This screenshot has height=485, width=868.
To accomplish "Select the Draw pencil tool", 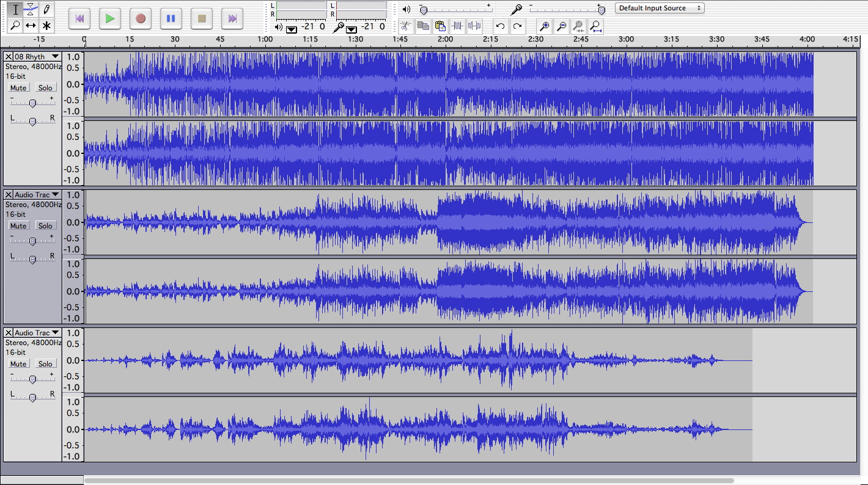I will [46, 9].
